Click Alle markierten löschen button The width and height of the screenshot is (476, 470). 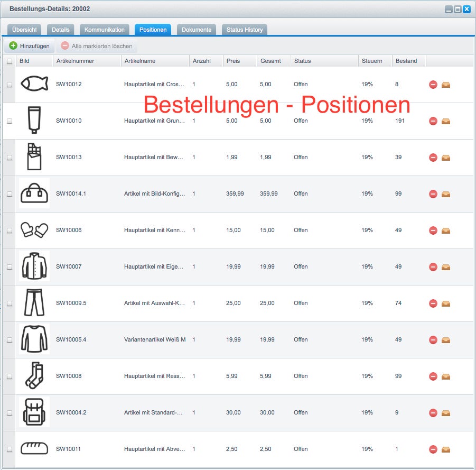point(97,46)
